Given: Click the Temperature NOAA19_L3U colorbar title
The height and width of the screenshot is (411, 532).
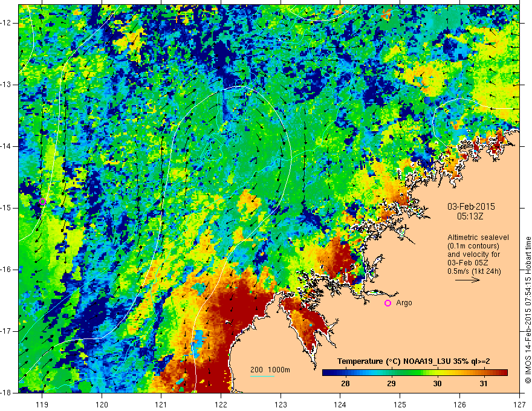Looking at the screenshot, I should [x=414, y=361].
